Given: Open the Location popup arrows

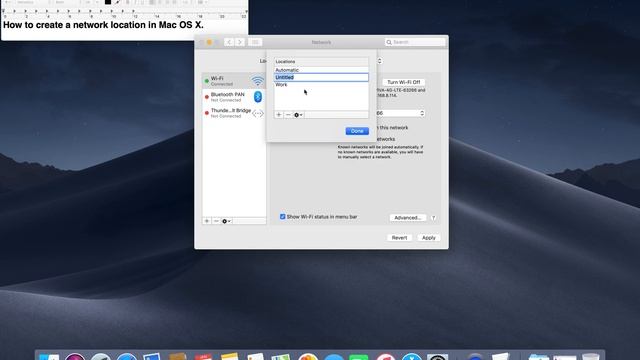Looking at the screenshot, I should pos(380,61).
